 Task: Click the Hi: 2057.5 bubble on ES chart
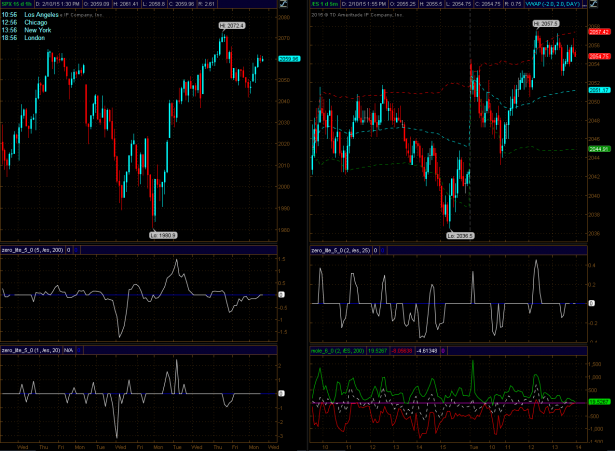pyautogui.click(x=545, y=21)
